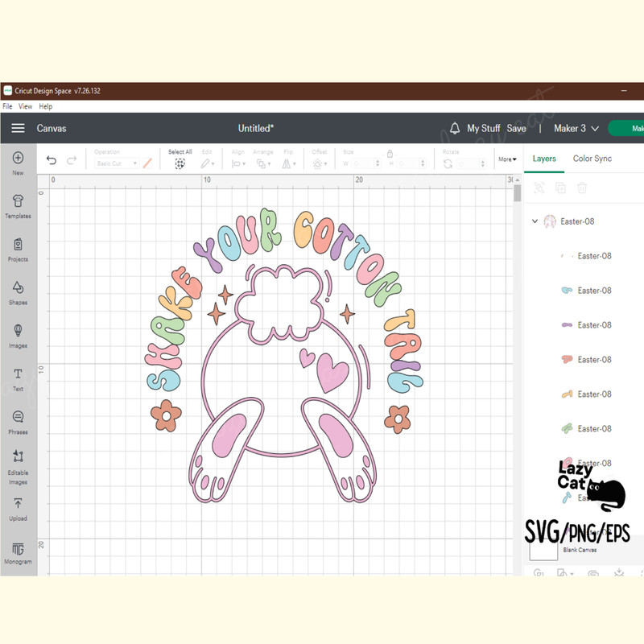Image resolution: width=644 pixels, height=644 pixels.
Task: Collapse the Easter-08 group with its chevron
Action: [535, 221]
